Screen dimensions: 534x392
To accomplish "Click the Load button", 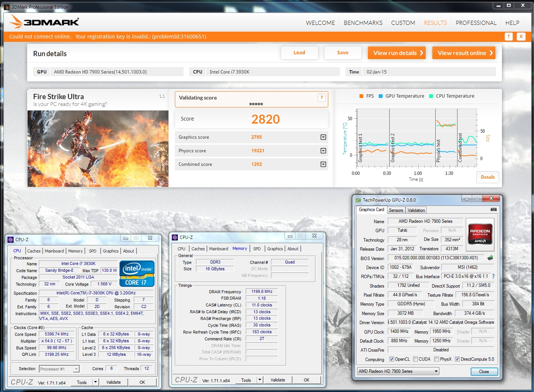I will 300,53.
